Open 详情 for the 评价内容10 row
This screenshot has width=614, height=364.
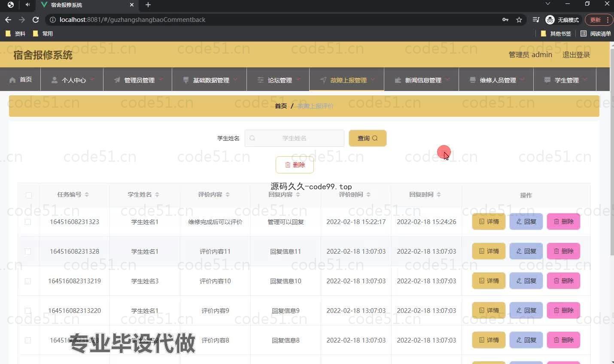point(489,281)
